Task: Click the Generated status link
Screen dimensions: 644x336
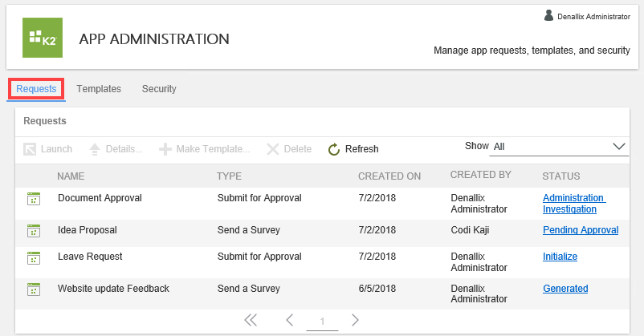Action: pyautogui.click(x=565, y=289)
